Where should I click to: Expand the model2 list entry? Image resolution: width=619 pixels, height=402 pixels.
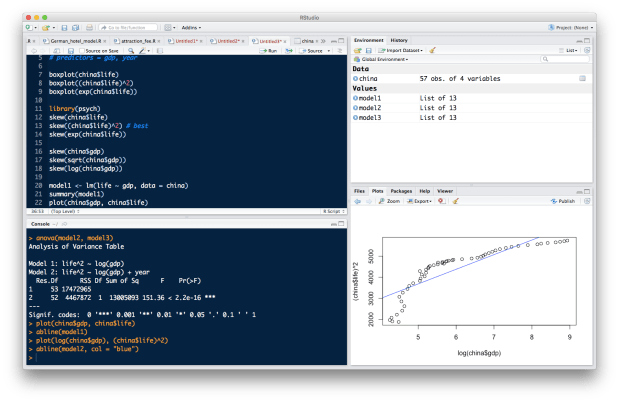(355, 108)
